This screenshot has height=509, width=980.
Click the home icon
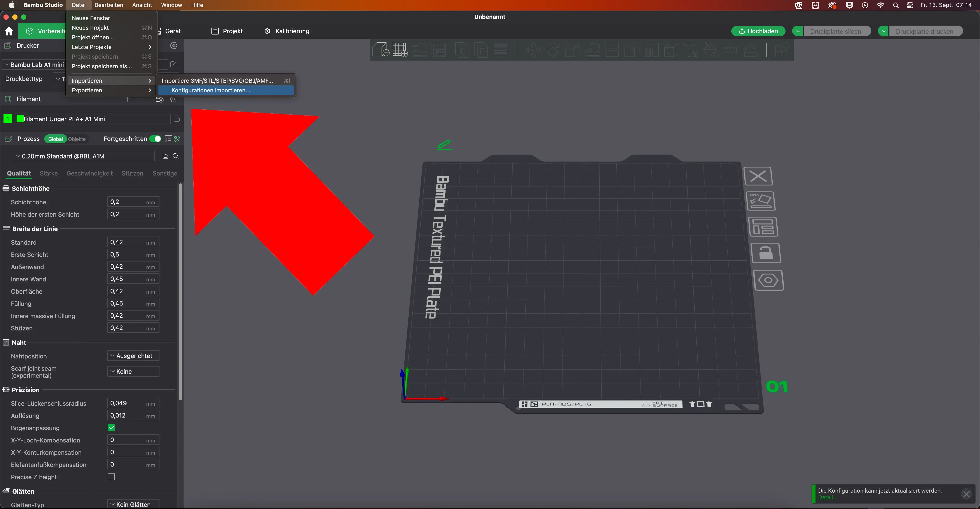click(x=9, y=31)
